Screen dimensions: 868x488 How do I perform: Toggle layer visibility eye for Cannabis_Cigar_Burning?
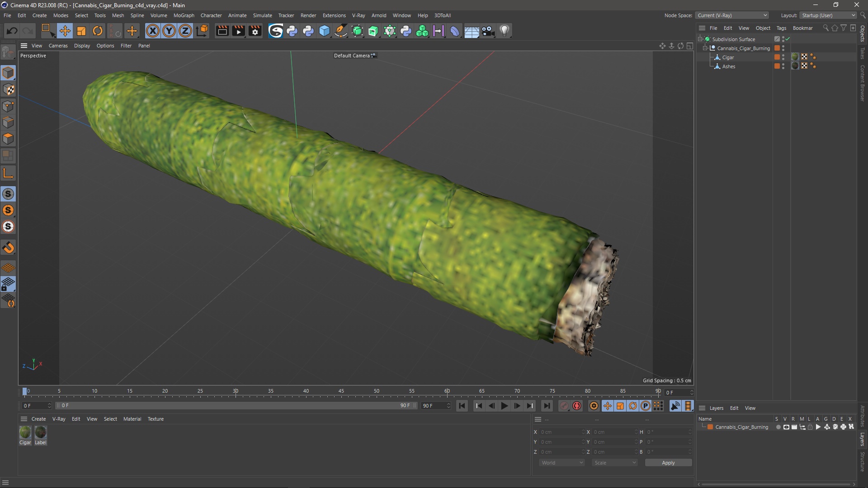pyautogui.click(x=786, y=427)
